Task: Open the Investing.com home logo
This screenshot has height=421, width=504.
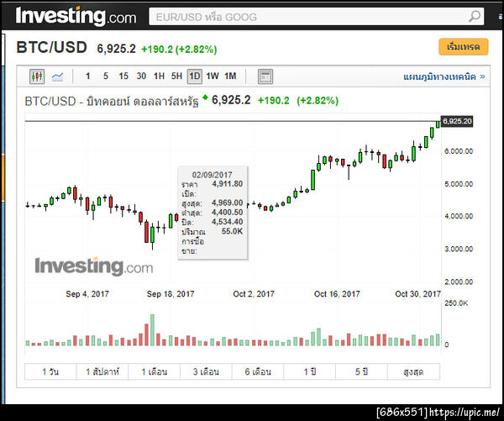Action: tap(76, 16)
